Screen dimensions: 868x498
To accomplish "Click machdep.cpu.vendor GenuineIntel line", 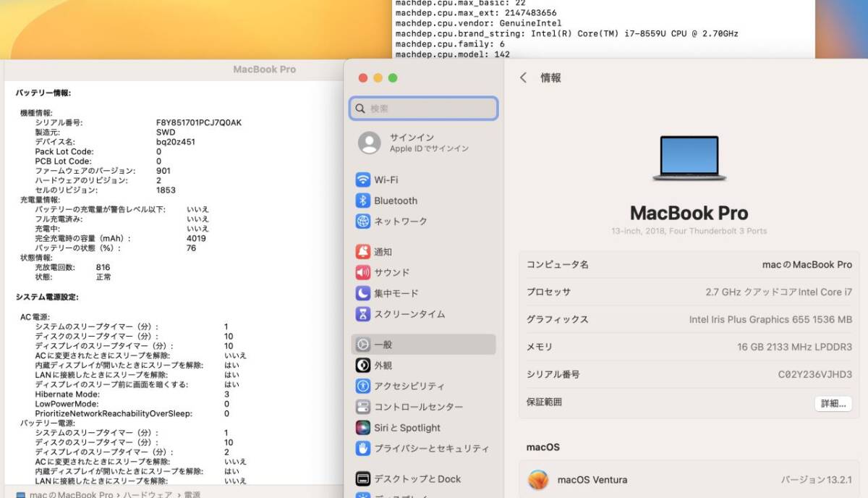I will [478, 23].
